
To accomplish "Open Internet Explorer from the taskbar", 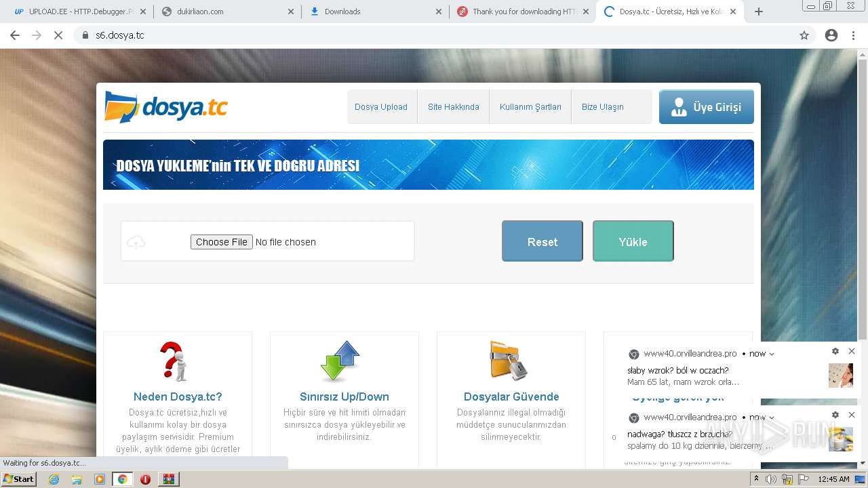I will tap(54, 479).
